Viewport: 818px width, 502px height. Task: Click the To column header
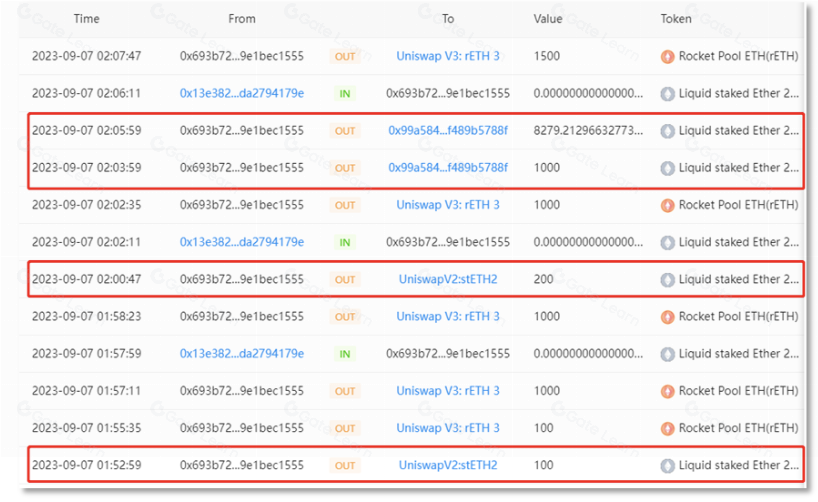(x=448, y=19)
